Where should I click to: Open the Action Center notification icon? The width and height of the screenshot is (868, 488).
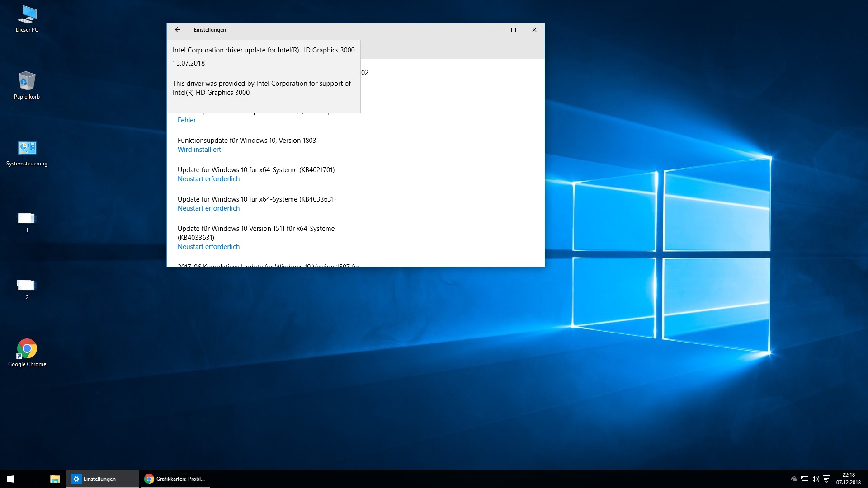826,479
